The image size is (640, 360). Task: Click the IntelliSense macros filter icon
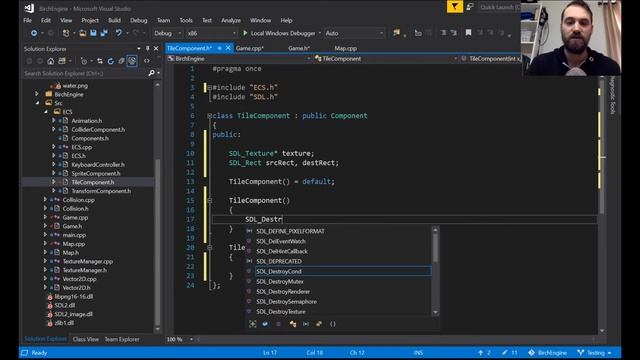(306, 324)
